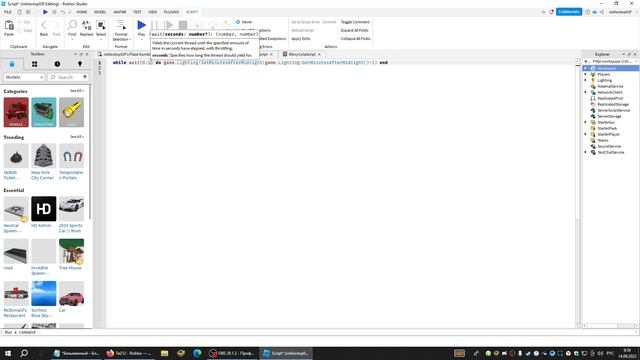Open the Models category dropdown in Toolbox
This screenshot has width=640, height=360.
(x=24, y=77)
